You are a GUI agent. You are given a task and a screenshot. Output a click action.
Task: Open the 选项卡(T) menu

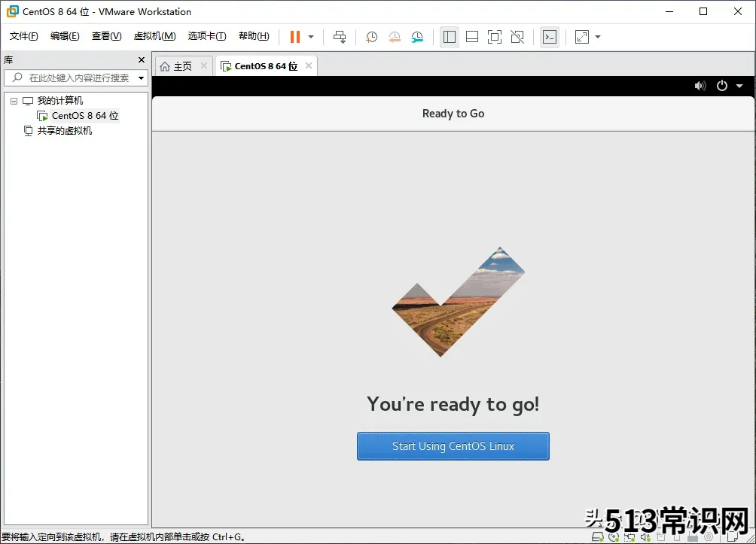pyautogui.click(x=207, y=36)
